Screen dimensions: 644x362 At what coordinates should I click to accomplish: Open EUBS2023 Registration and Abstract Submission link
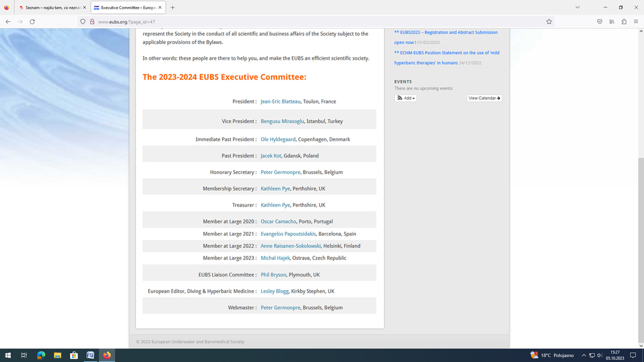coord(446,37)
